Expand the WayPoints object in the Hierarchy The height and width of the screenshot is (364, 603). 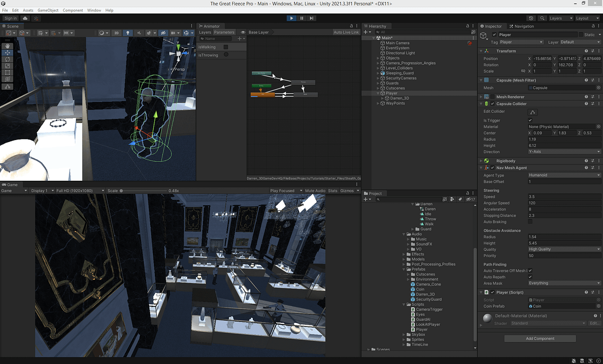[377, 103]
